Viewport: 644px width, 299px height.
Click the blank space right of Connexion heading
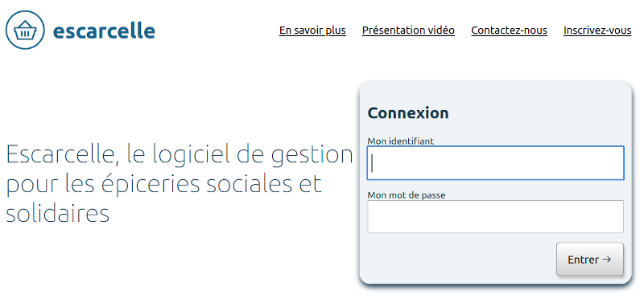point(536,113)
